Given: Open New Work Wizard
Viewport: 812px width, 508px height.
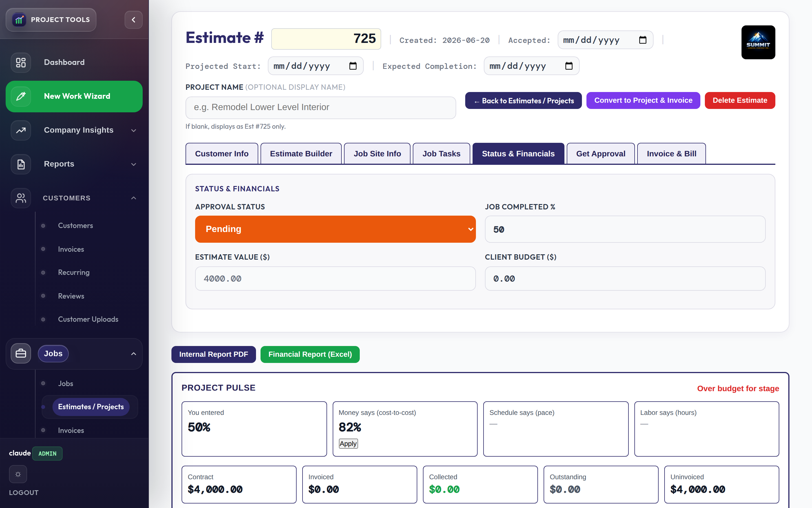Looking at the screenshot, I should pos(74,97).
